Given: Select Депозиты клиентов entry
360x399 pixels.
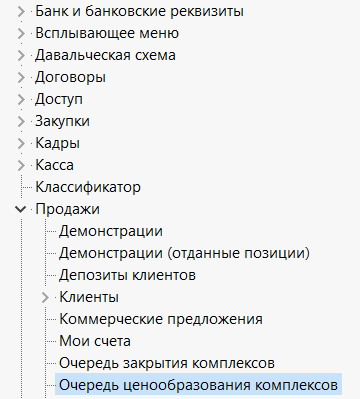Looking at the screenshot, I should tap(127, 275).
